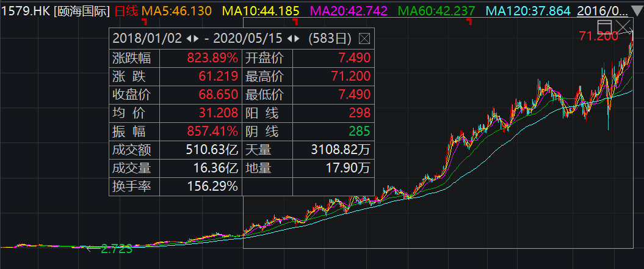The image size is (644, 269).
Task: Open the dropdown triangle beside the 2016 date
Action: 637,11
